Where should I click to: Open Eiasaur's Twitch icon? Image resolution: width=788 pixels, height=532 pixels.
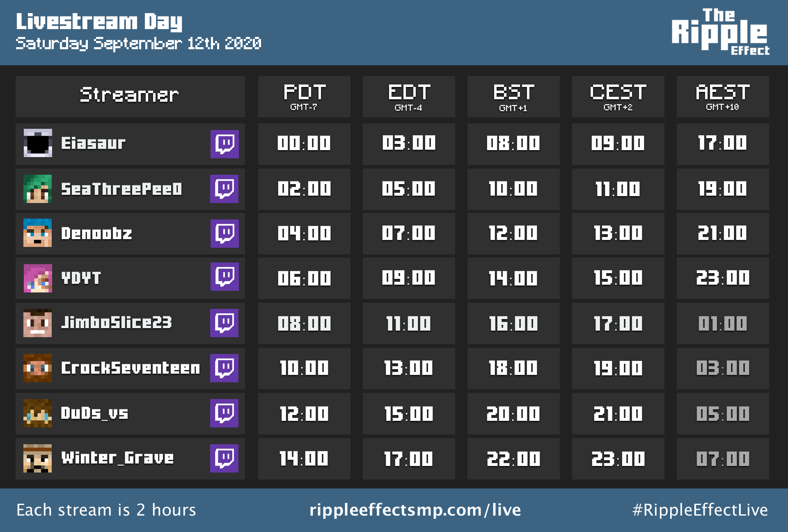[224, 144]
